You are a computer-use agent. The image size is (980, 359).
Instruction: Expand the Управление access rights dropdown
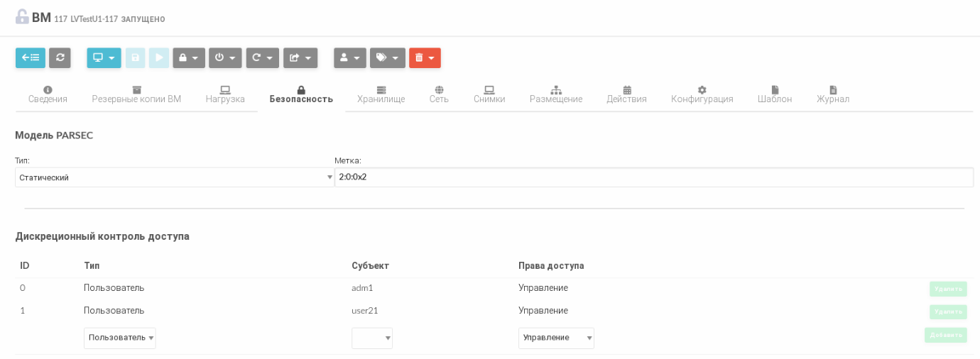pos(556,338)
